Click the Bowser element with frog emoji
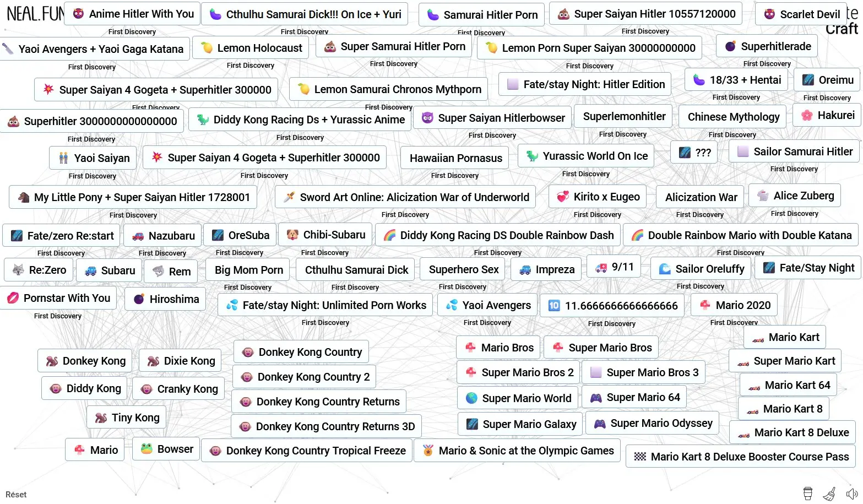863x504 pixels. 166,449
